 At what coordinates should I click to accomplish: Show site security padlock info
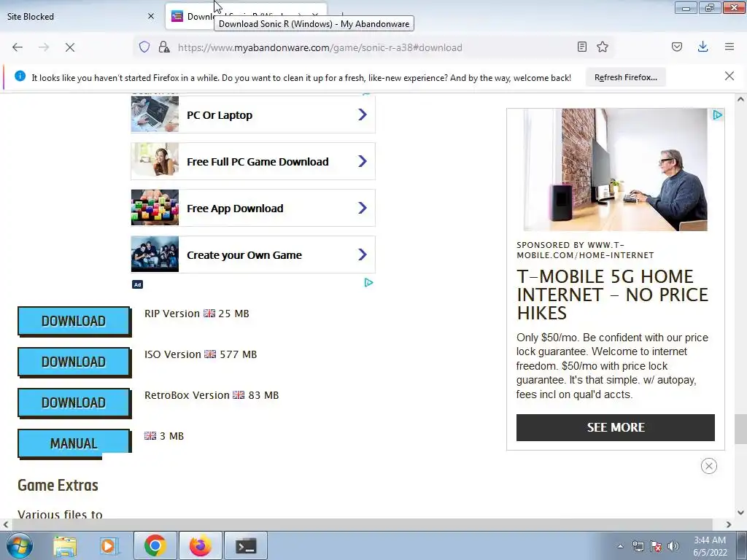(164, 47)
